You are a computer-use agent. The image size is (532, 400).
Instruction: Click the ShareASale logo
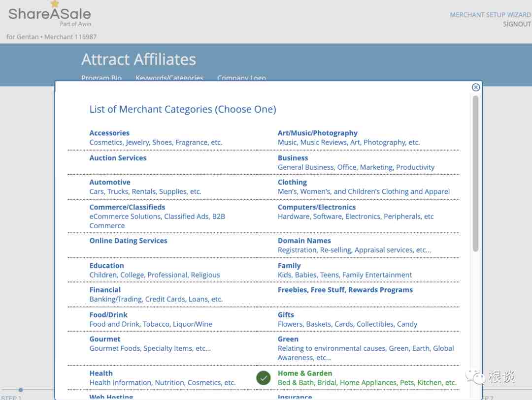(x=50, y=14)
